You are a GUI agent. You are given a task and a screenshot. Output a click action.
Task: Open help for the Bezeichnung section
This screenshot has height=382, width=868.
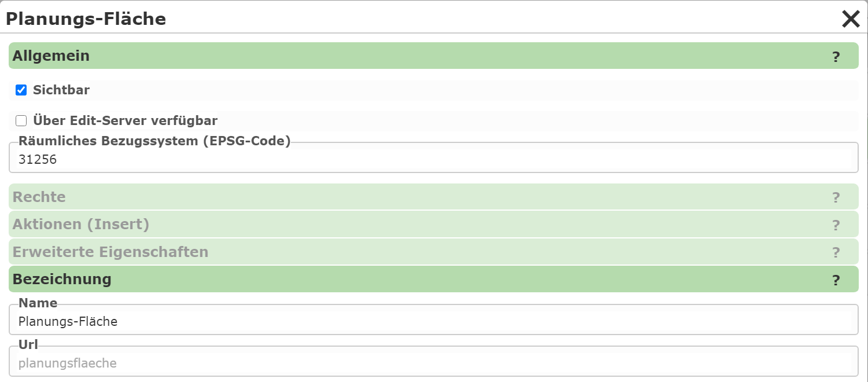click(836, 280)
